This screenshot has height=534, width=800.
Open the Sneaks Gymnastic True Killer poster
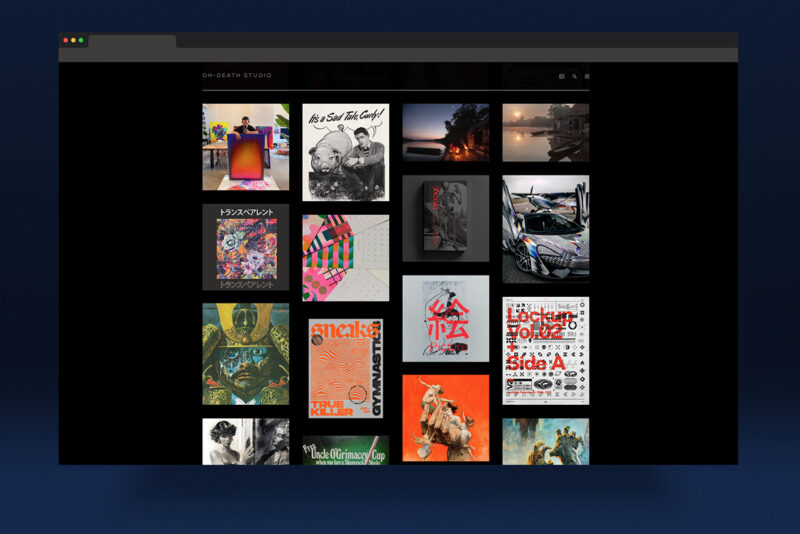coord(345,368)
